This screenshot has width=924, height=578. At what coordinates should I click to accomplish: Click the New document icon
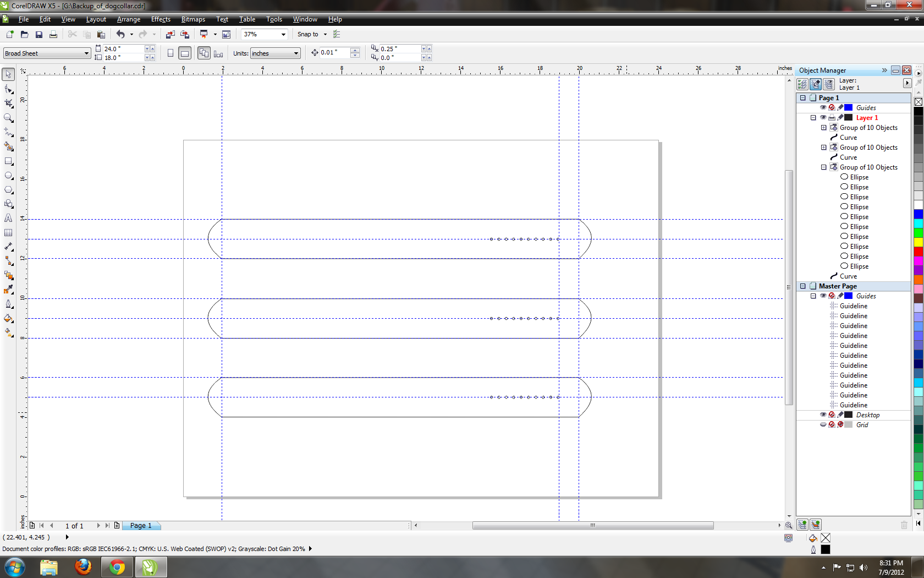[x=9, y=34]
